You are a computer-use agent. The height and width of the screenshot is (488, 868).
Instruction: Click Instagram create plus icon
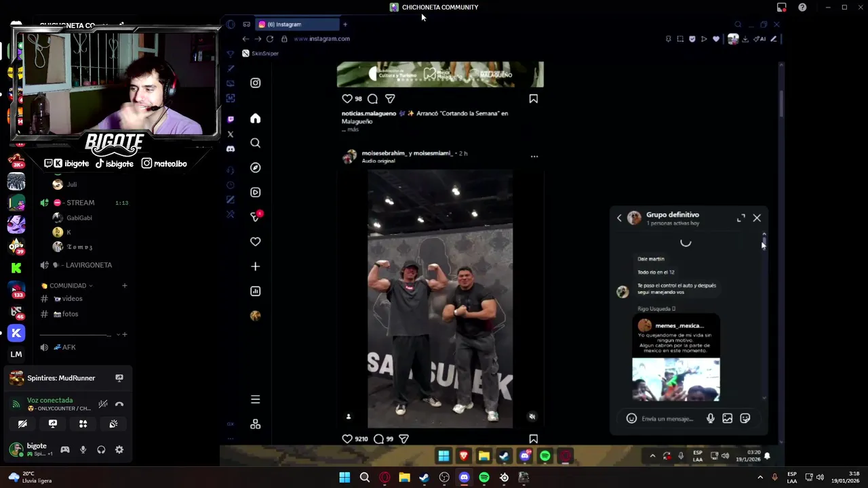pos(255,266)
